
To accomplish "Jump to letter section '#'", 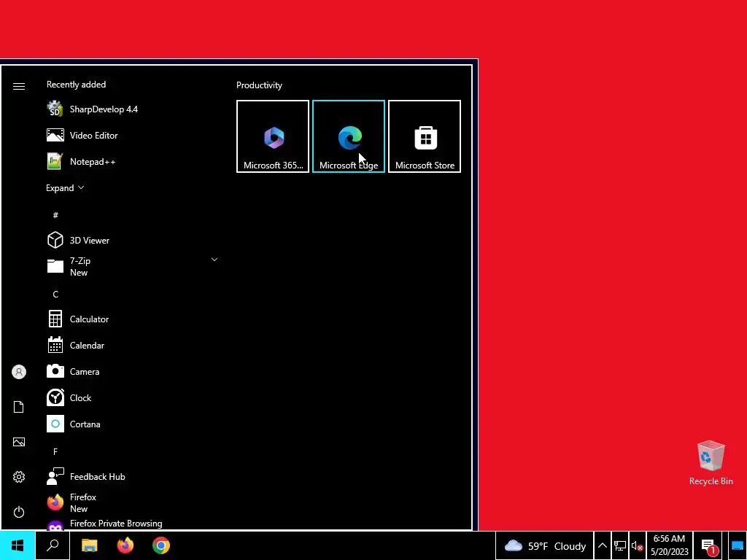I will [55, 215].
